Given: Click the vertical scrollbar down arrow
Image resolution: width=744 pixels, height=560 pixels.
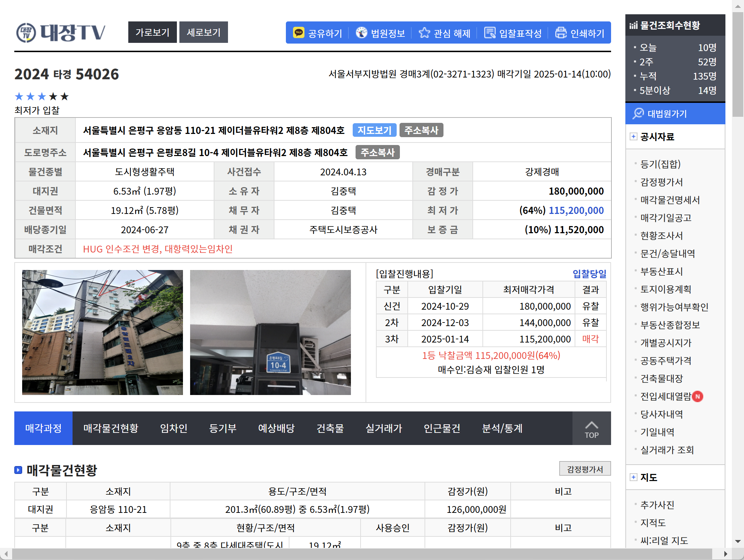Looking at the screenshot, I should [738, 541].
